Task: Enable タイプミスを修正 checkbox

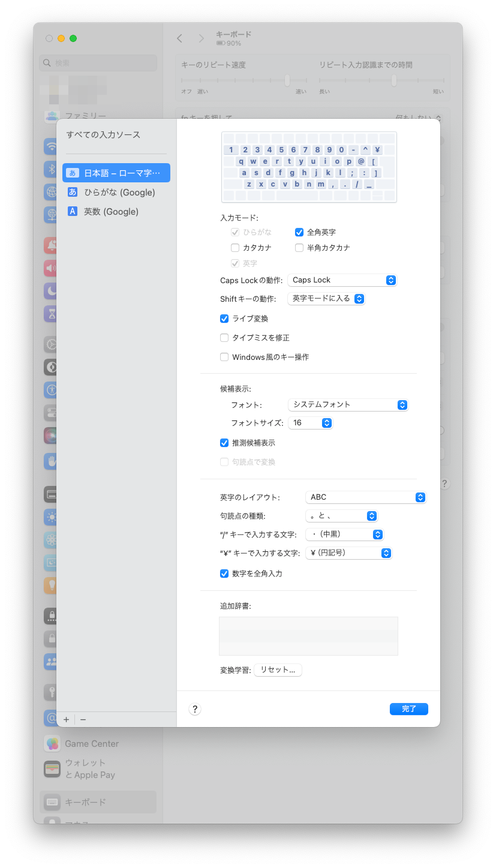Action: pos(224,338)
